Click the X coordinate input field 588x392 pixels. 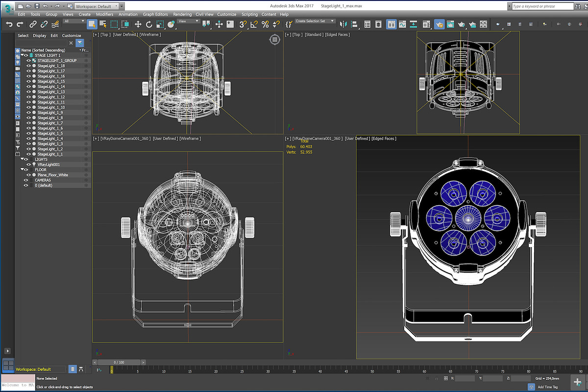coord(465,378)
